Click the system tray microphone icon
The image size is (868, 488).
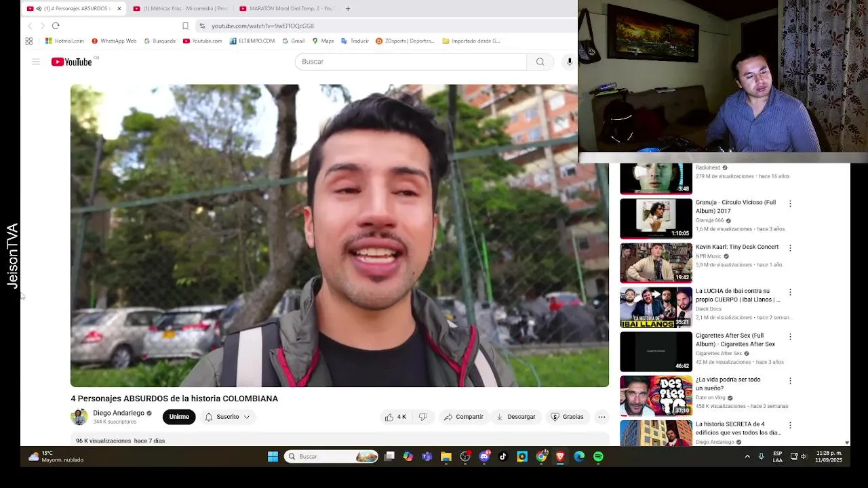point(761,457)
